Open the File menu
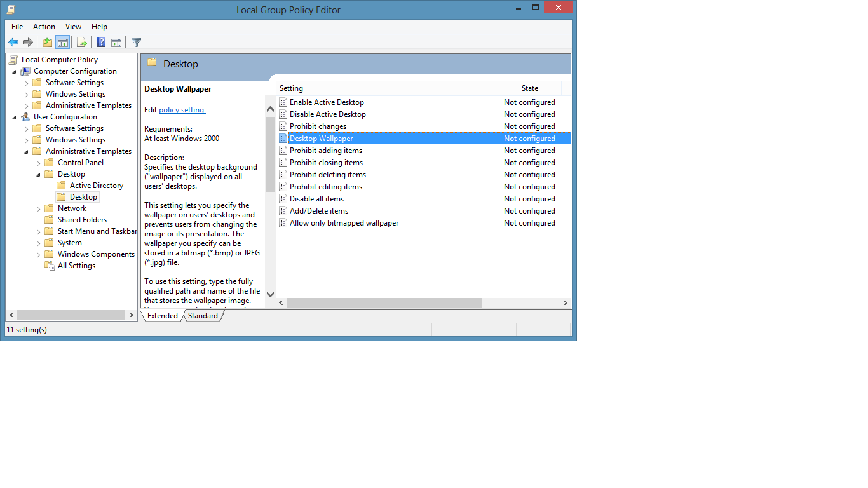The width and height of the screenshot is (868, 488). (17, 27)
